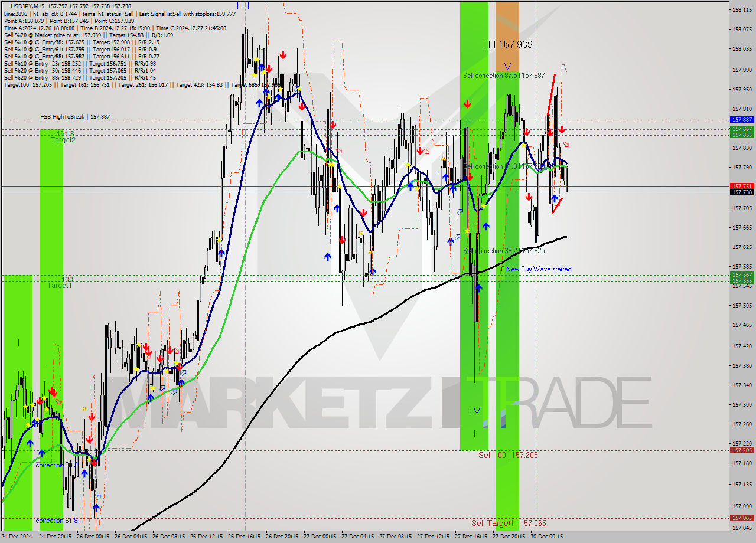Screen dimensions: 756x543
Task: Click the 161.8 level label
Action: 66,133
